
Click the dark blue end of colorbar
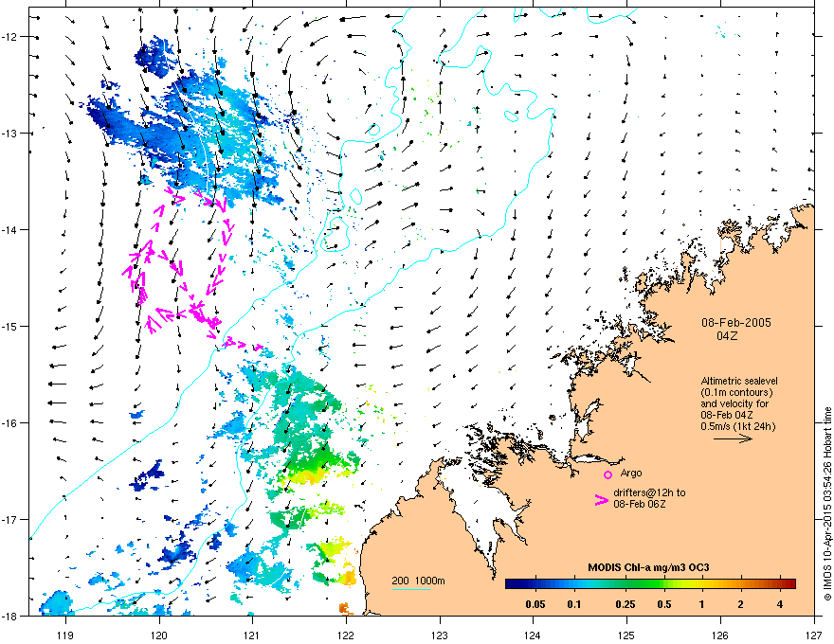pos(514,583)
